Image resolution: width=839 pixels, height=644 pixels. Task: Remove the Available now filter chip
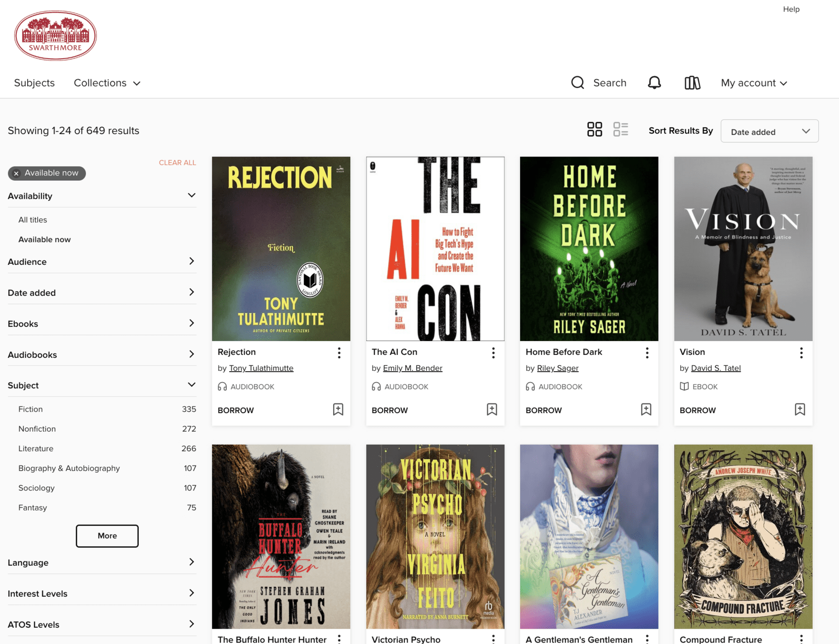(x=16, y=173)
